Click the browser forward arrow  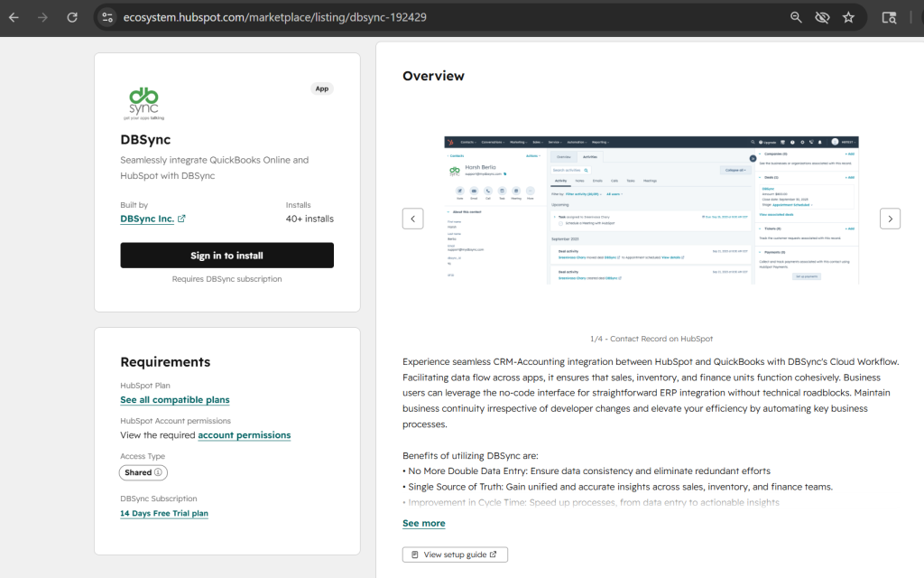click(x=42, y=18)
